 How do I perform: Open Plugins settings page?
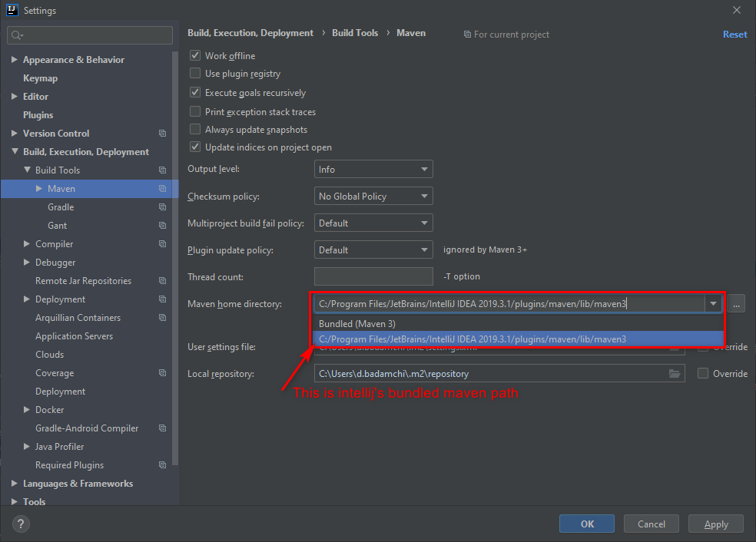(x=38, y=115)
